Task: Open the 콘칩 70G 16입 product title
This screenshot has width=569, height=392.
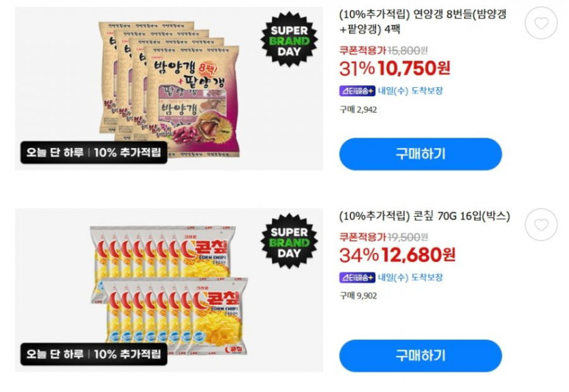Action: [425, 216]
